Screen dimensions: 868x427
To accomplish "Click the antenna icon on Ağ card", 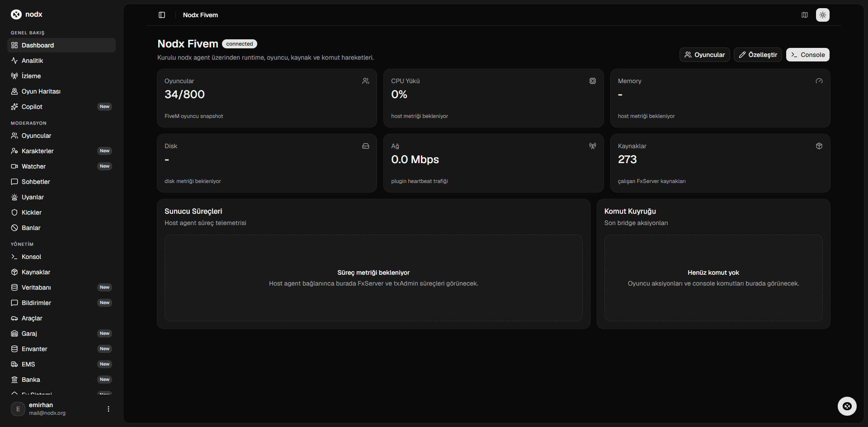I will tap(593, 146).
